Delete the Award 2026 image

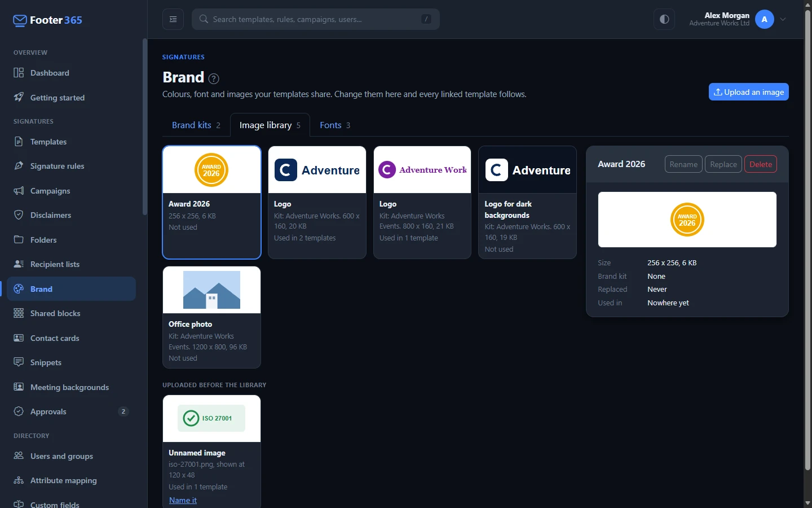click(761, 164)
